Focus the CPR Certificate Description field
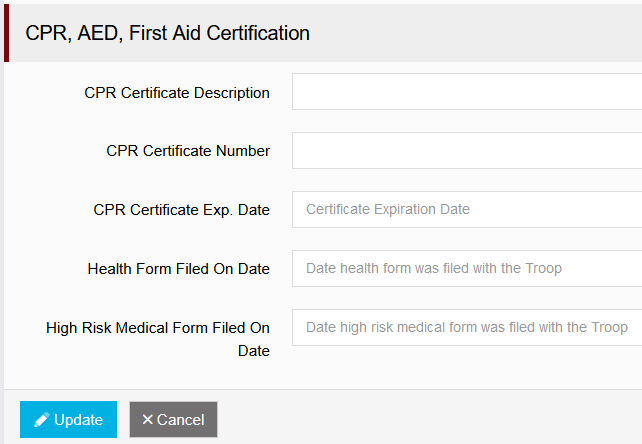Image resolution: width=642 pixels, height=444 pixels. 466,92
